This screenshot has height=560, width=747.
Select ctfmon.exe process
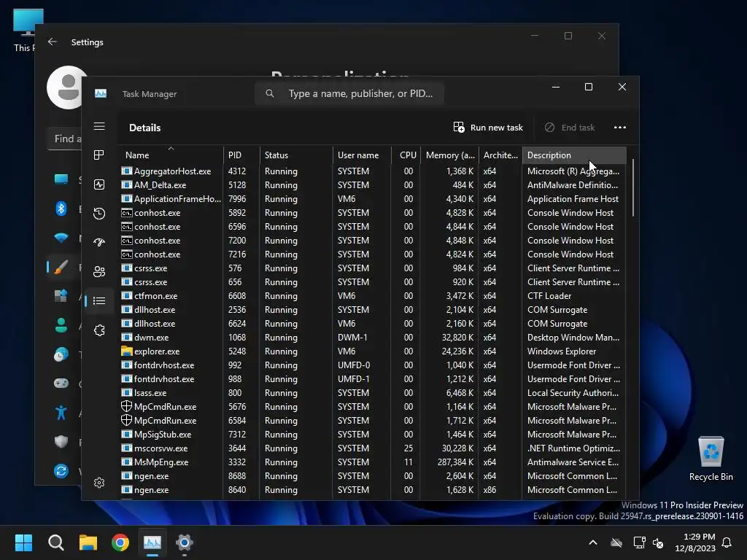pos(373,296)
